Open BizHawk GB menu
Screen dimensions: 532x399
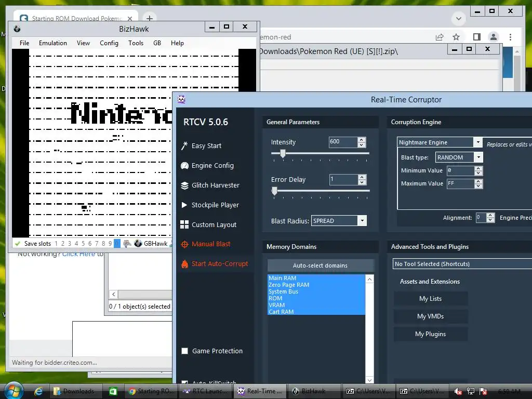[x=157, y=43]
